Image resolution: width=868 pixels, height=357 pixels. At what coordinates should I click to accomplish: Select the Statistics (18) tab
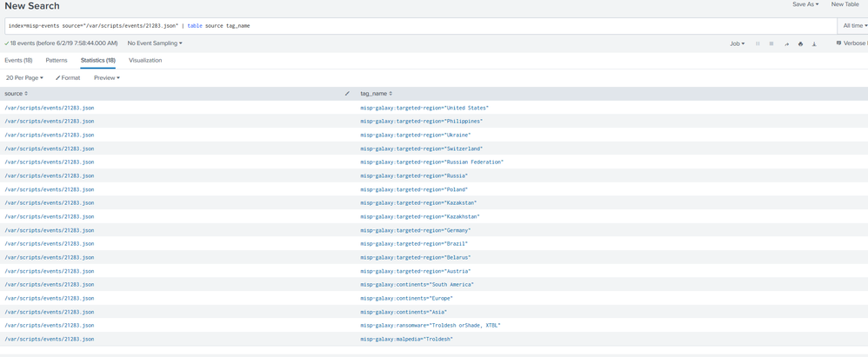click(x=98, y=60)
